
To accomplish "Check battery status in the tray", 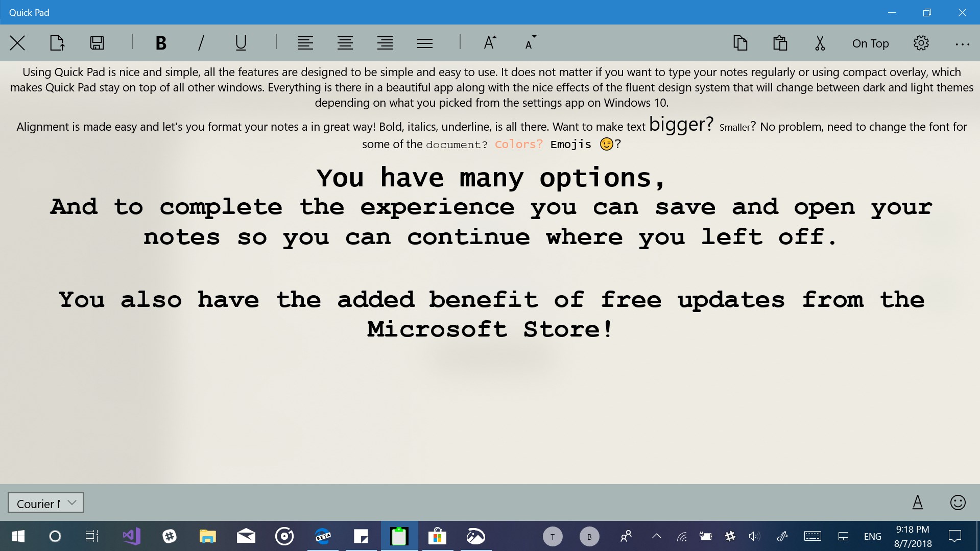I will click(706, 536).
